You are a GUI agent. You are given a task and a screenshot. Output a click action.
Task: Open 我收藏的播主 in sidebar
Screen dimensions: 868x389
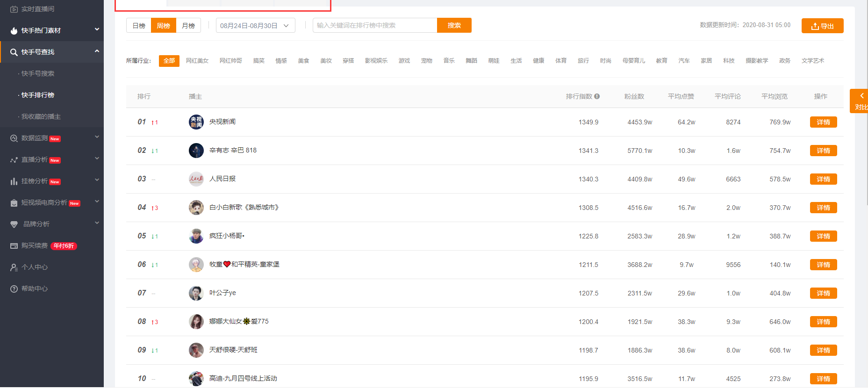(41, 116)
